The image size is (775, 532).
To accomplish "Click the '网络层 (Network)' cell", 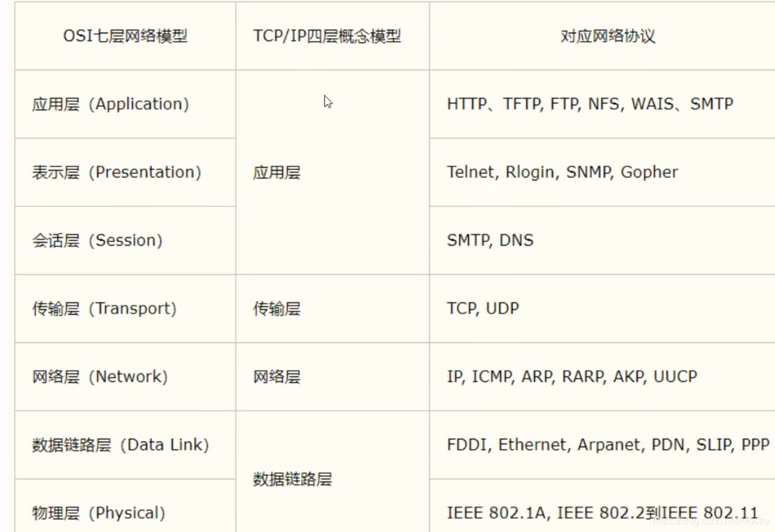I will point(125,377).
